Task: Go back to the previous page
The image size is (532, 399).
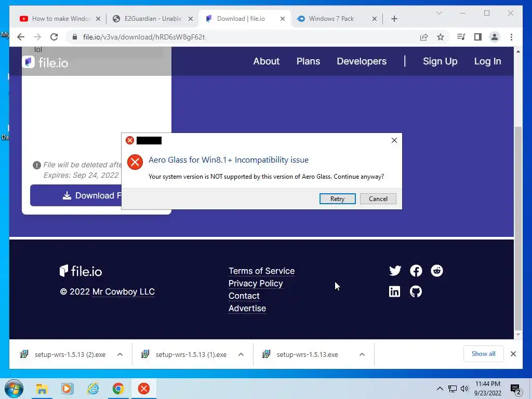Action: 21,37
